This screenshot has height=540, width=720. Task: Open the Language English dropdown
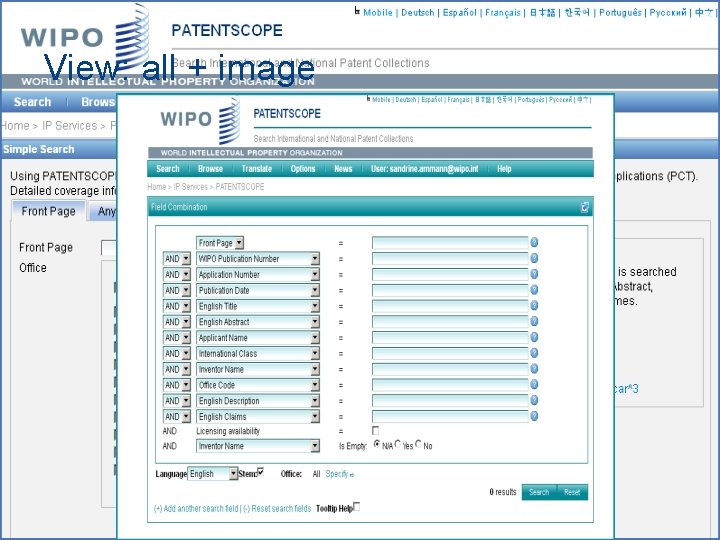pos(213,473)
